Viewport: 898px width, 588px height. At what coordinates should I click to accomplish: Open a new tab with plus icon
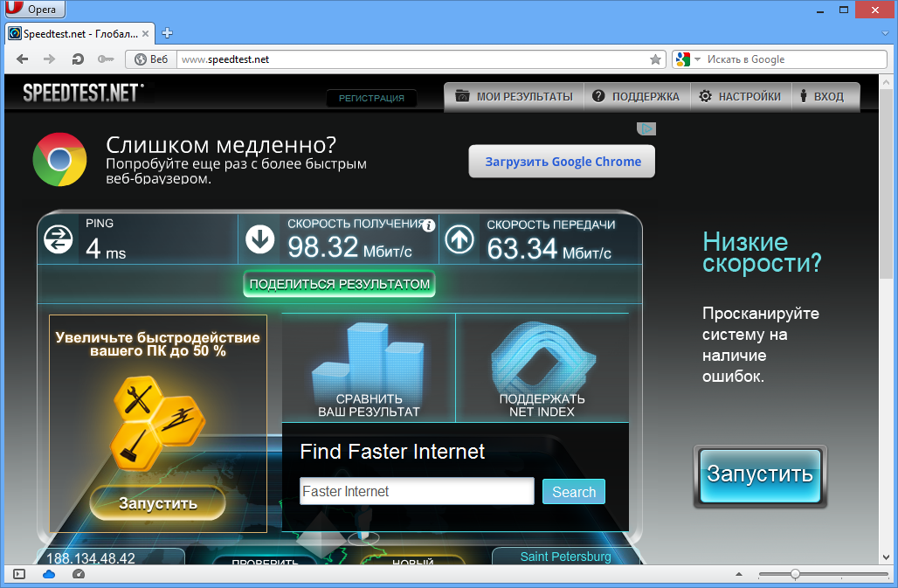[167, 33]
